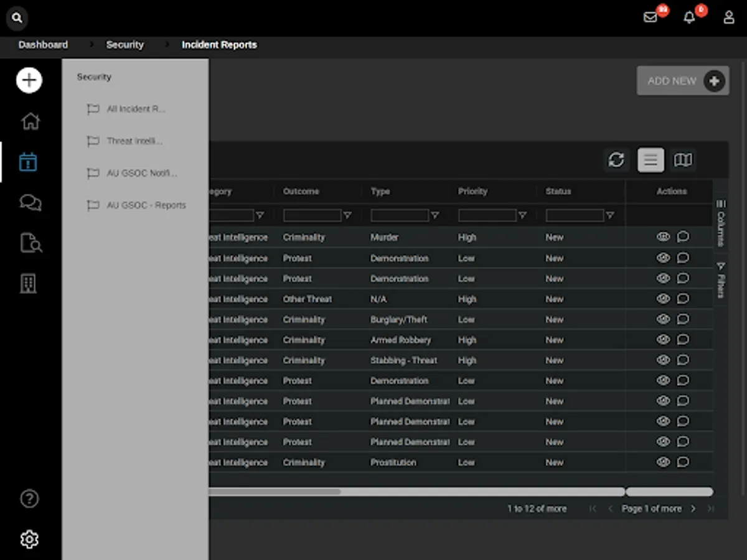Open the Outcome column filter funnel
747x560 pixels.
pos(347,216)
